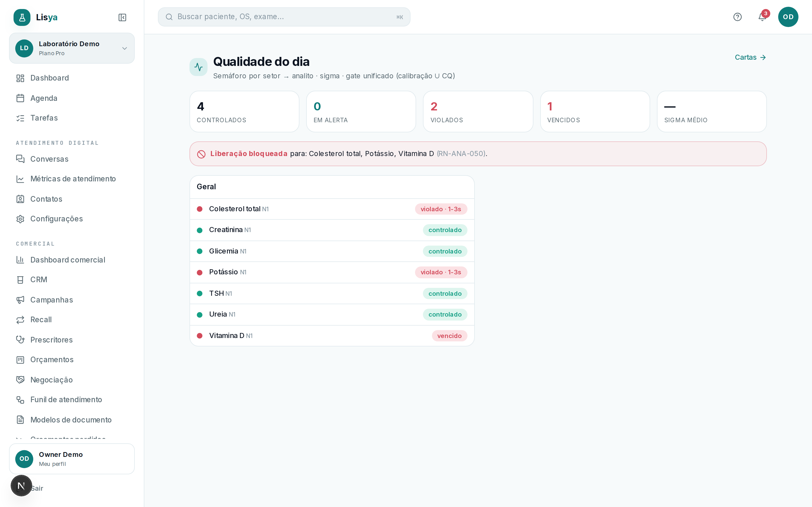The height and width of the screenshot is (507, 812).
Task: Open the help question mark icon
Action: pyautogui.click(x=737, y=17)
